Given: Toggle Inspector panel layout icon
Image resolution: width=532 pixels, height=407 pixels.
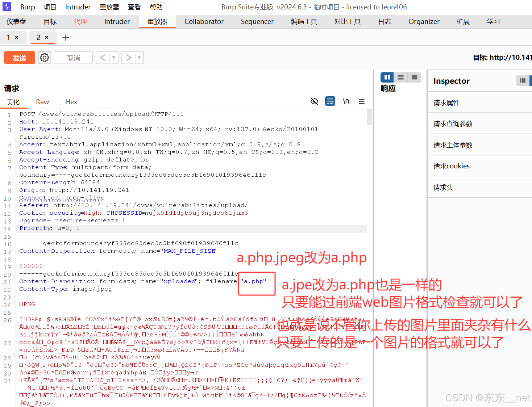Looking at the screenshot, I should pos(522,80).
